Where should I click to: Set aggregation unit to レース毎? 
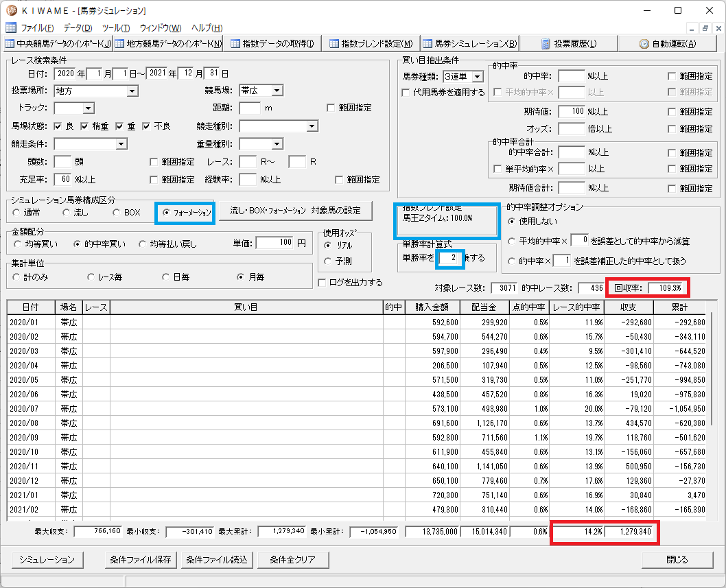pyautogui.click(x=91, y=277)
